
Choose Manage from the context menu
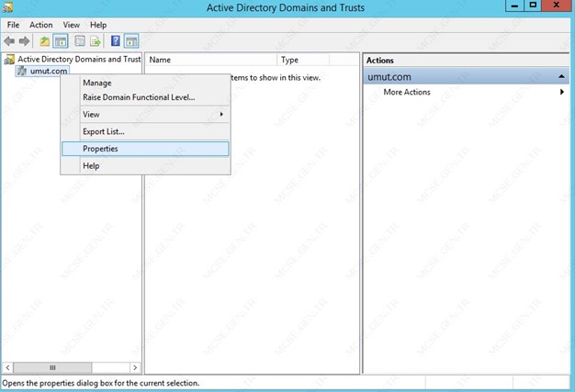(x=145, y=83)
